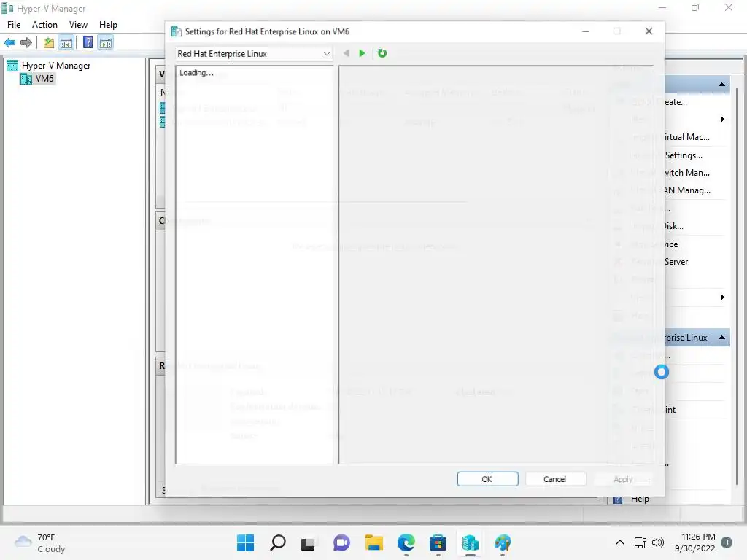Select the VM6 server node in the tree
This screenshot has height=560, width=747.
(44, 79)
